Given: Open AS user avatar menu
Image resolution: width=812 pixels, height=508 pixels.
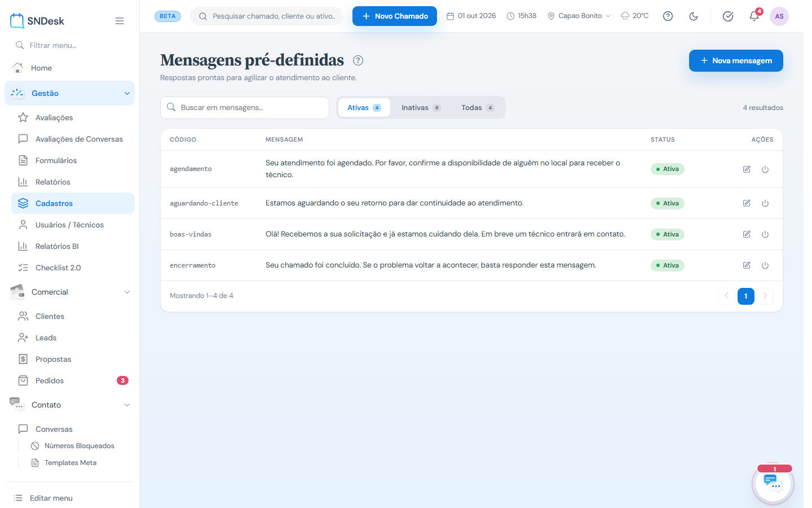Looking at the screenshot, I should (779, 16).
